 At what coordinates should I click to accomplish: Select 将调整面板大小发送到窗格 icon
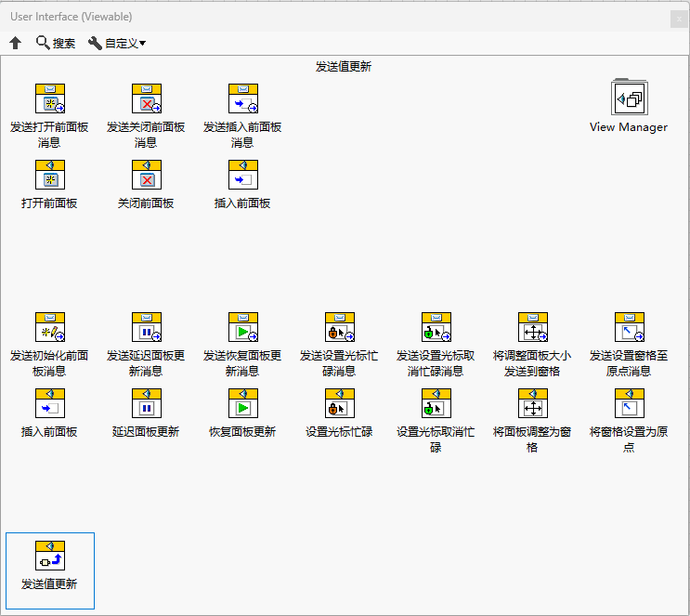[x=533, y=327]
